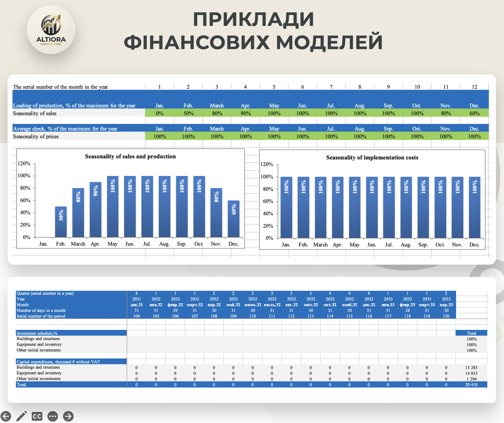504x423 pixels.
Task: Click the 'Quarter (serial number in a year)' label
Action: pos(45,293)
